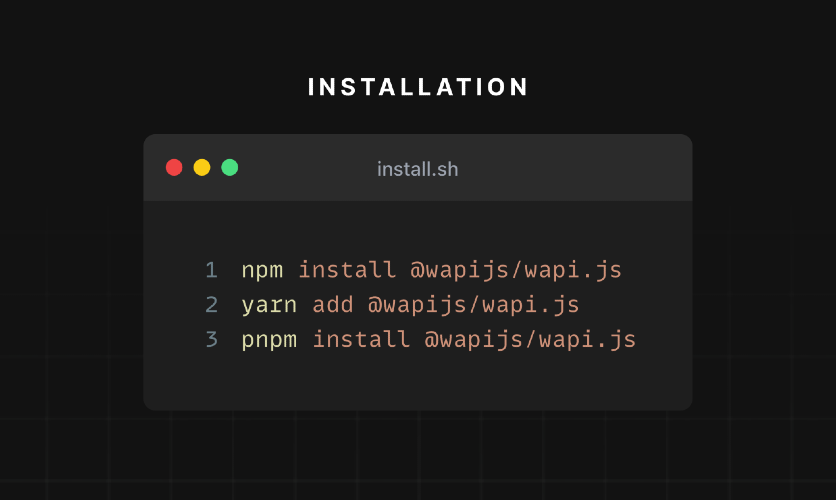Click line number 3

212,339
